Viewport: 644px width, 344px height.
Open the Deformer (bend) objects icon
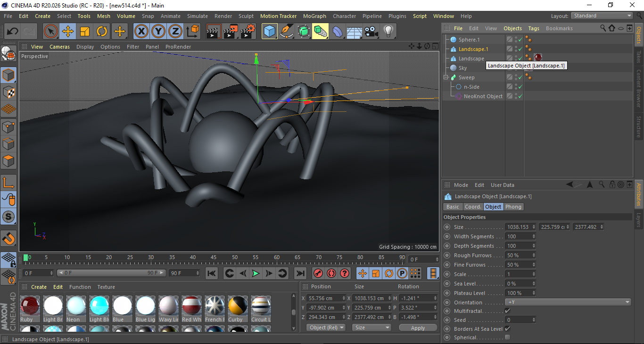point(337,32)
